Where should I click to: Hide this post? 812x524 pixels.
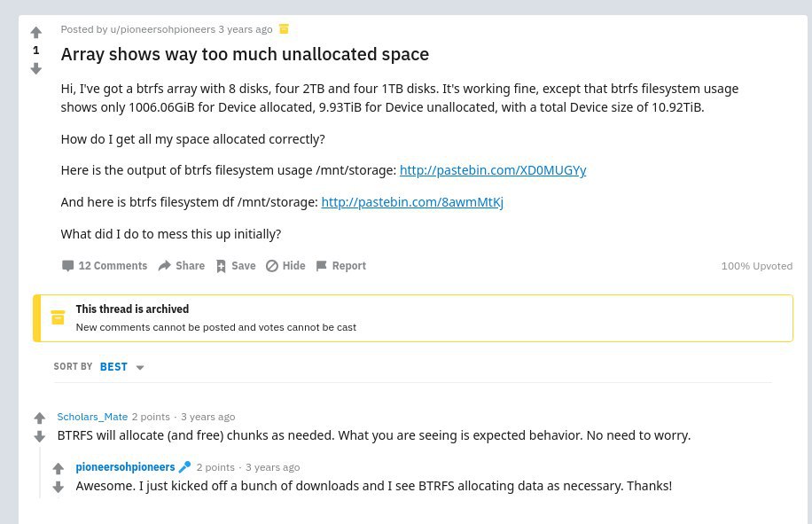(x=285, y=266)
